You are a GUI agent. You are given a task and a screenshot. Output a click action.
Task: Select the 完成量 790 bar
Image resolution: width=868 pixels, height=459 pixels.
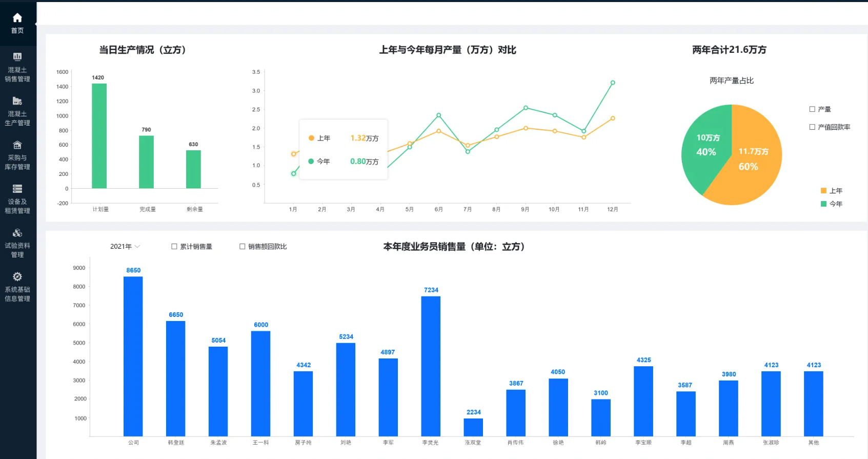pyautogui.click(x=147, y=162)
